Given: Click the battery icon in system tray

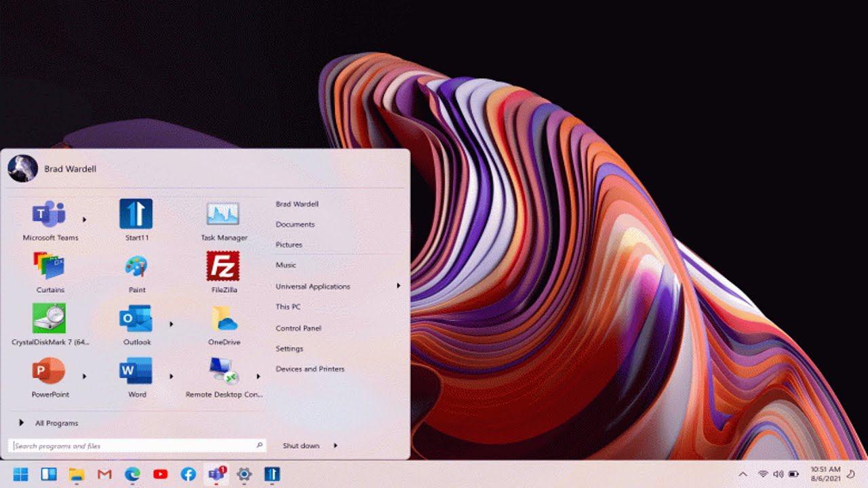Looking at the screenshot, I should tap(793, 474).
